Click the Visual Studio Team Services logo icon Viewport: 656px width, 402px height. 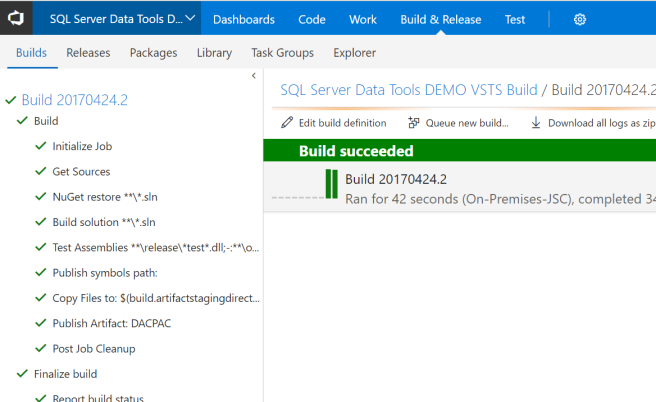(16, 18)
